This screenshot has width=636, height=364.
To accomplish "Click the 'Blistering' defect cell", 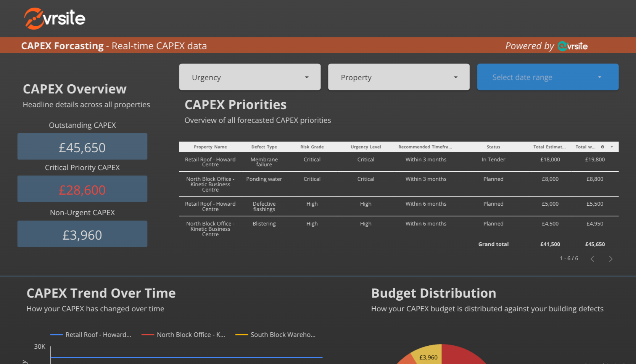I will click(x=264, y=224).
